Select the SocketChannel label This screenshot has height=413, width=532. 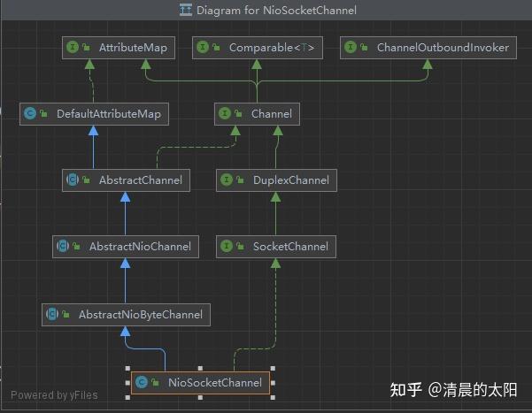[x=290, y=247]
